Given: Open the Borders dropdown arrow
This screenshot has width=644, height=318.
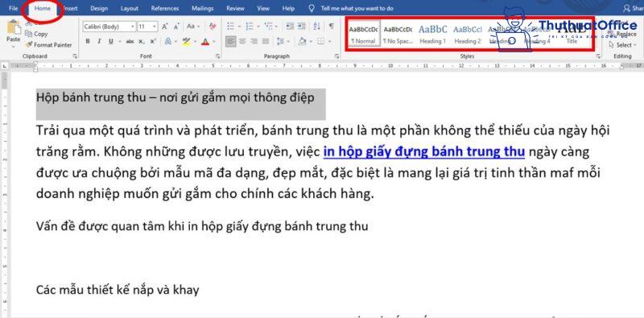Looking at the screenshot, I should tap(330, 42).
